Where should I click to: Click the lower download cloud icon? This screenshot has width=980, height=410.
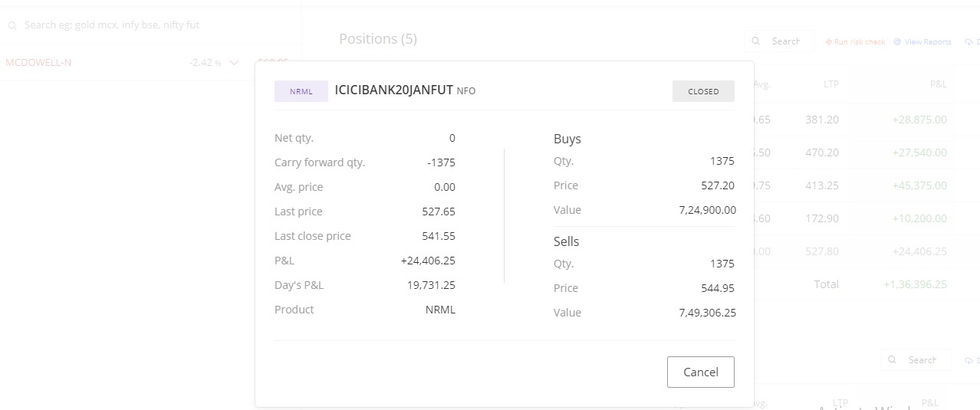point(969,360)
